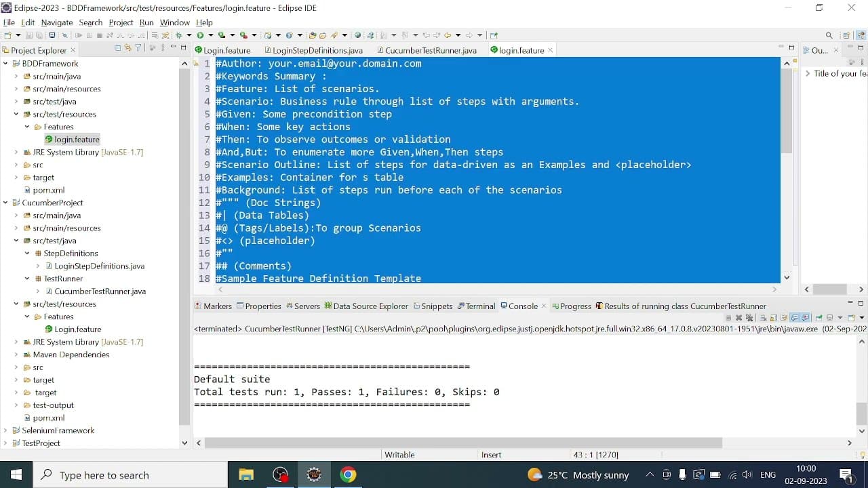Viewport: 868px width, 488px height.
Task: Click the Search magnifier icon at top right
Action: [x=829, y=35]
